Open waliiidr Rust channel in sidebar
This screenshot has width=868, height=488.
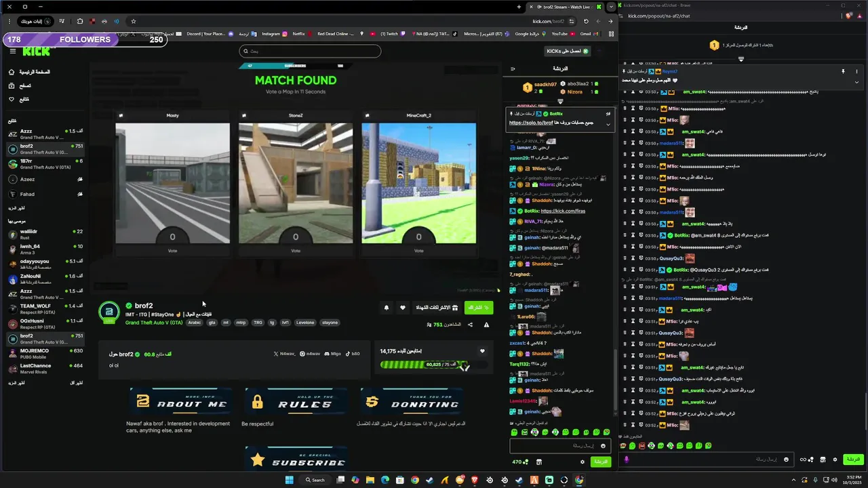tap(46, 235)
